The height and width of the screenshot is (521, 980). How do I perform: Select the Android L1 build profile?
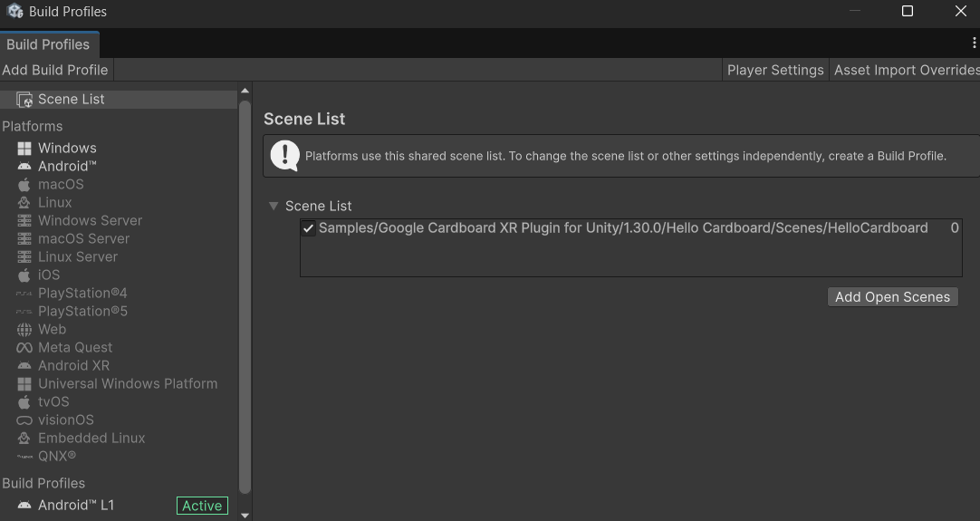pos(76,506)
